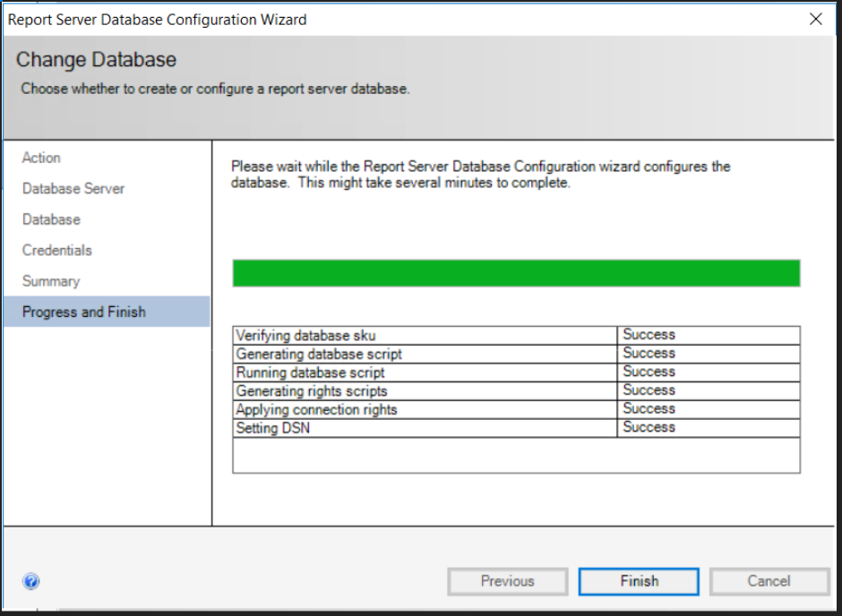Select the Summary step

51,280
